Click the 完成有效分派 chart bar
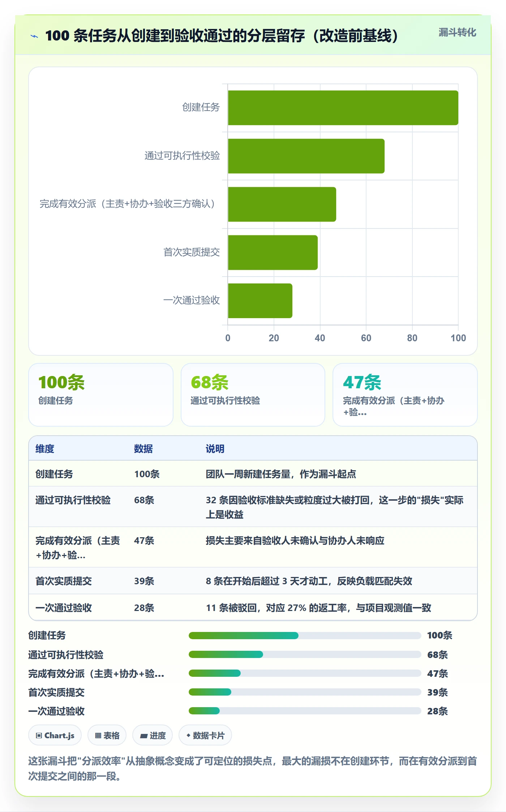Viewport: 506px width, 812px height. 282,204
